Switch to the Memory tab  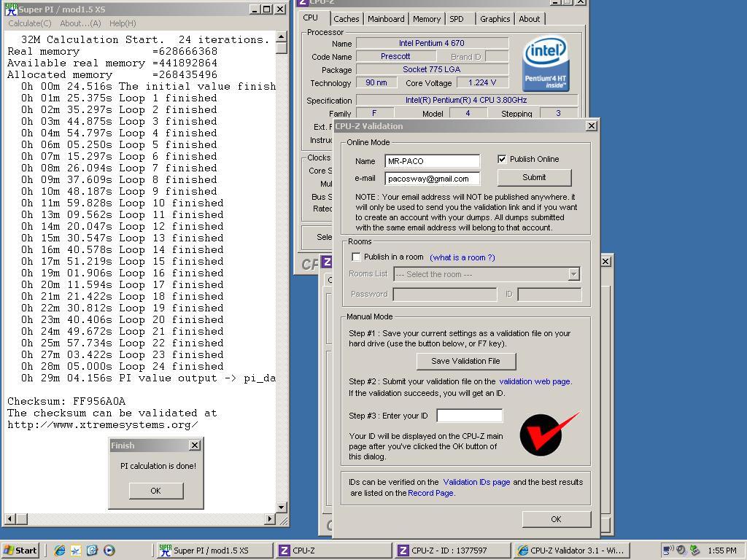(x=426, y=19)
